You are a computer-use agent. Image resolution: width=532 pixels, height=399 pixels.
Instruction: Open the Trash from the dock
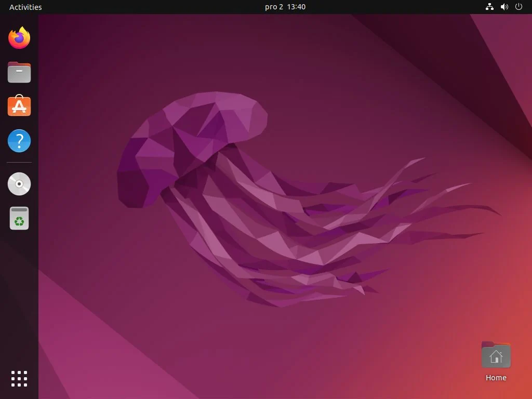(19, 218)
